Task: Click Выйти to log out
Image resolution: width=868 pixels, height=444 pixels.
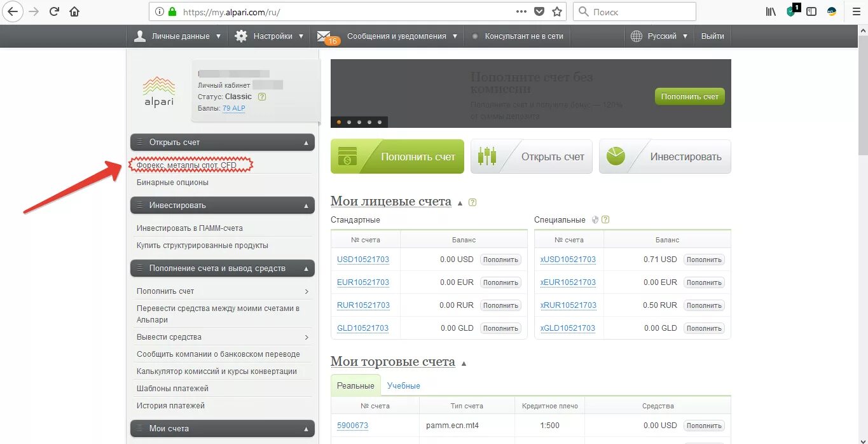Action: point(713,36)
